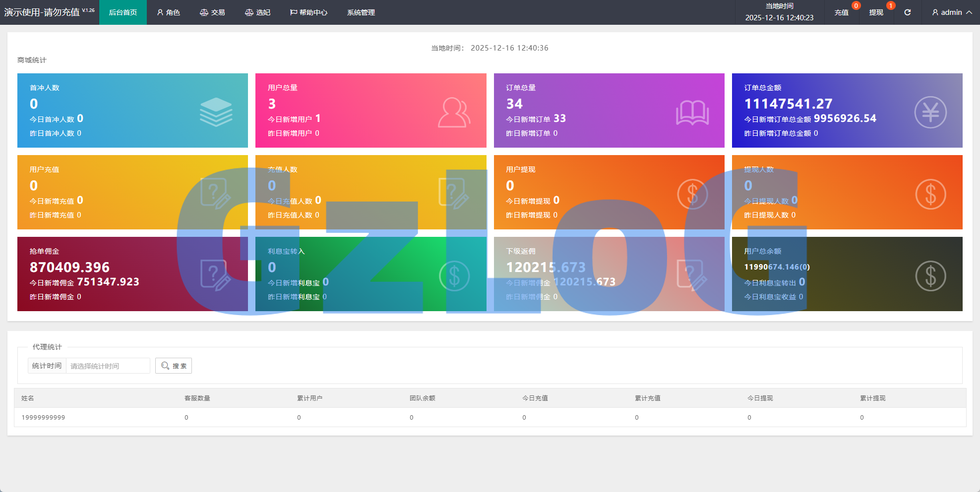
Task: Click the user silhouette icon in 用户总量 card
Action: coord(453,112)
